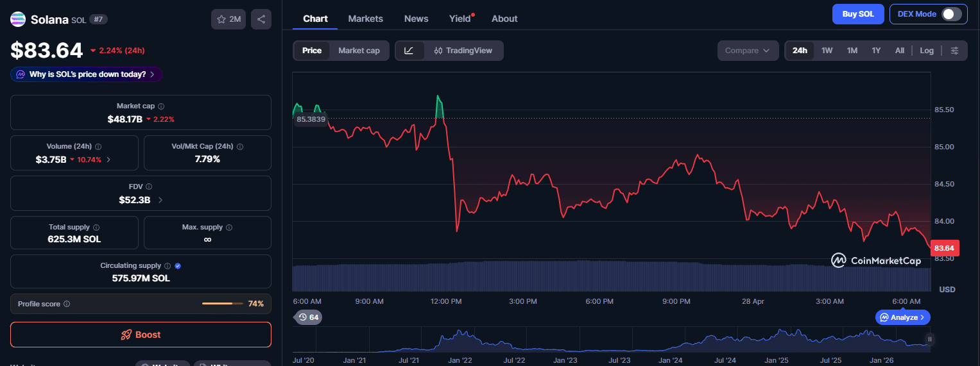Viewport: 980px width, 366px height.
Task: Expand the FDV details chevron
Action: point(160,200)
